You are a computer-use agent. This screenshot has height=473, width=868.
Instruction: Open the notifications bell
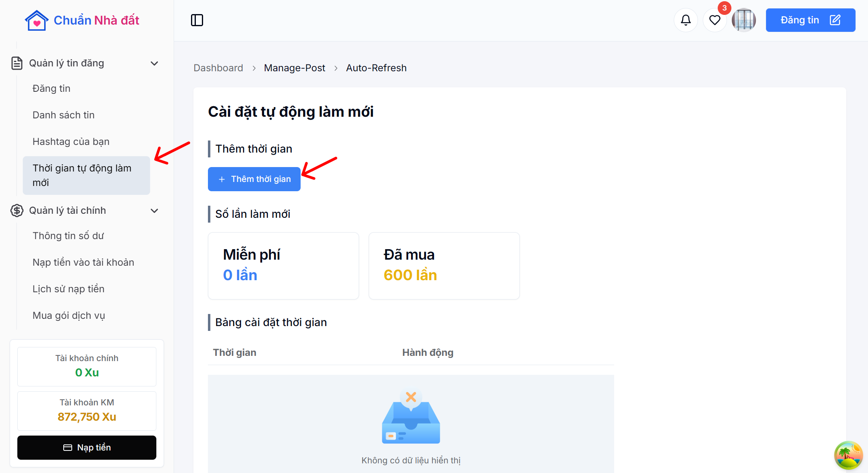[x=686, y=20]
